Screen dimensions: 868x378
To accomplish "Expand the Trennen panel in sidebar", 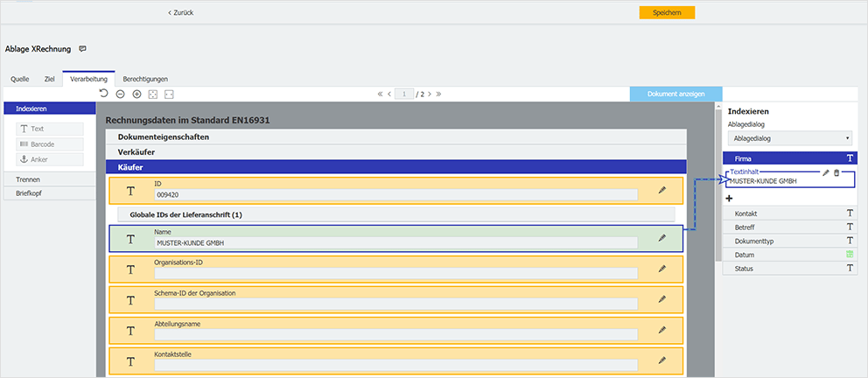I will [49, 179].
